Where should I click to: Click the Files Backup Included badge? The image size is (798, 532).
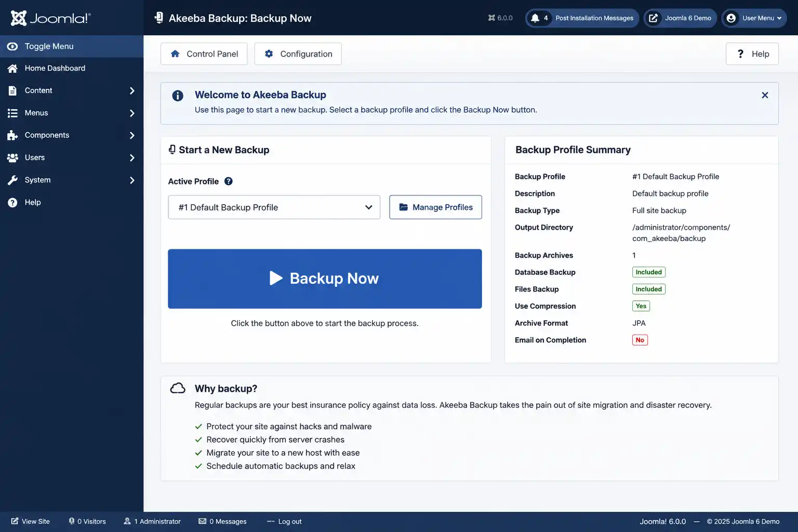[649, 289]
